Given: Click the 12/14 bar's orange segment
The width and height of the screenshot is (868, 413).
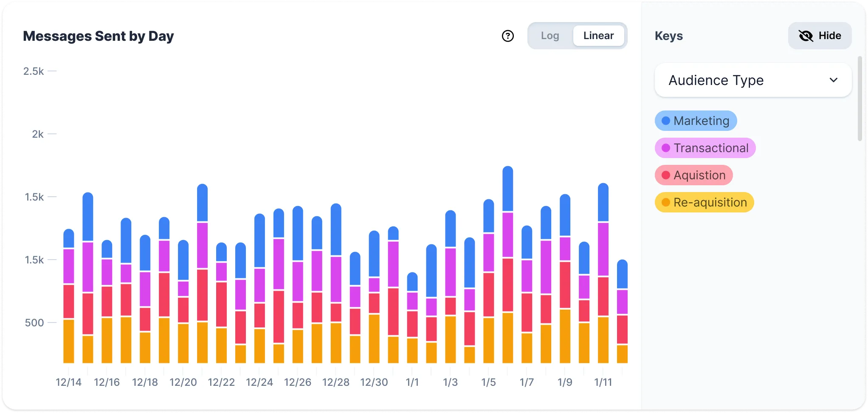Looking at the screenshot, I should 68,341.
